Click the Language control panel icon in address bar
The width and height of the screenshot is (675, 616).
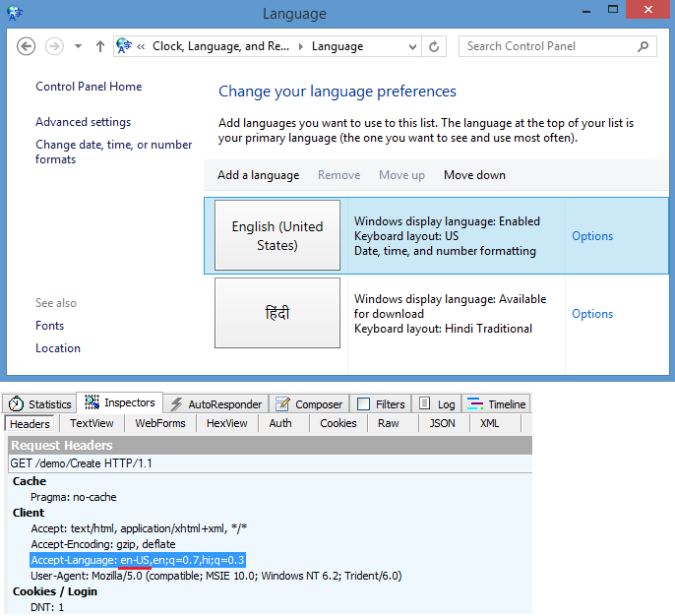(x=124, y=46)
